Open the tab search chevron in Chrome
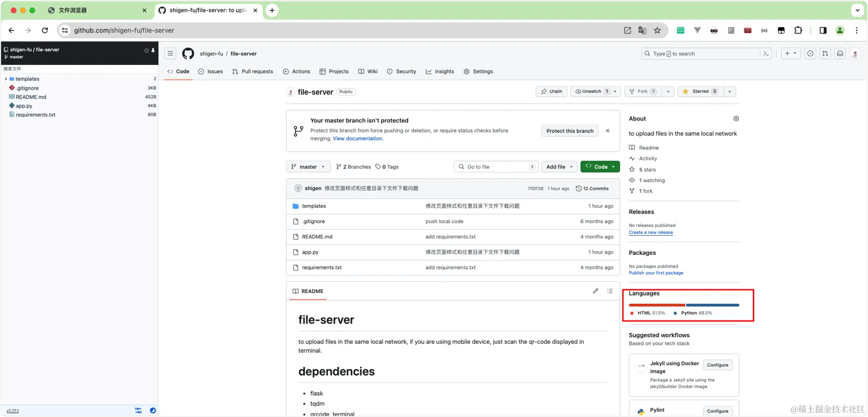The image size is (868, 417). point(857,10)
